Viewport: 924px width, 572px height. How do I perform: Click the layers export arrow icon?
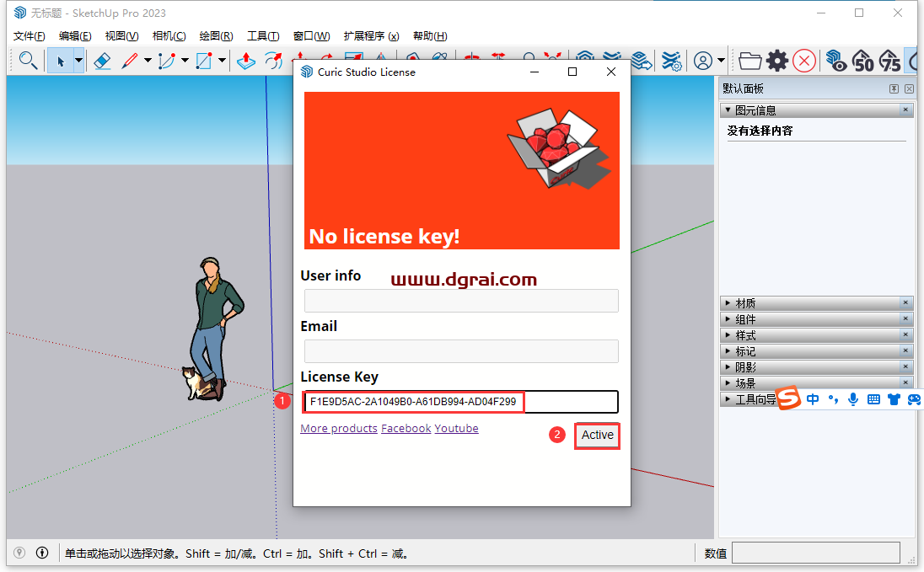tap(641, 61)
